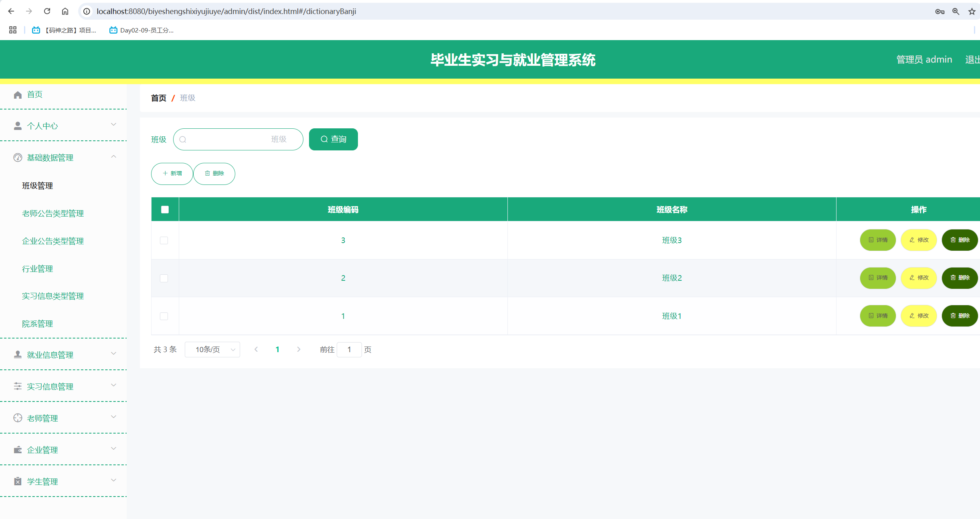Reload the current page
Screen dimensions: 980x519
tap(47, 11)
